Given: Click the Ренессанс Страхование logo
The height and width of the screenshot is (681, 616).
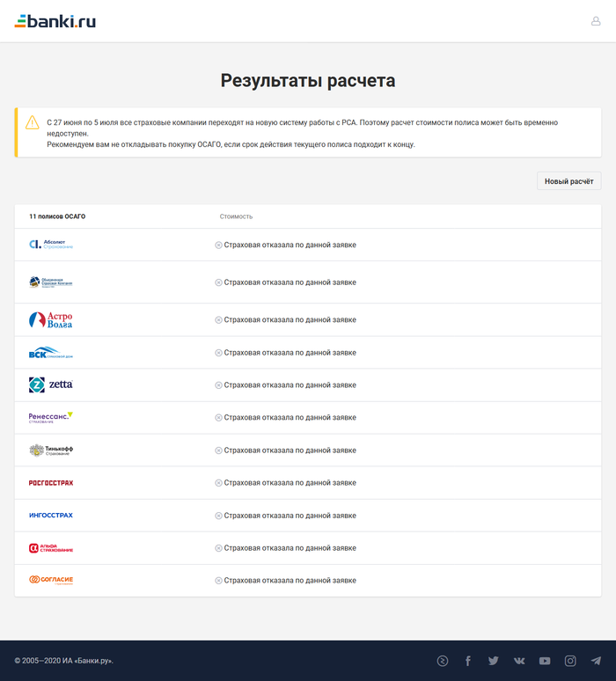Looking at the screenshot, I should point(51,417).
